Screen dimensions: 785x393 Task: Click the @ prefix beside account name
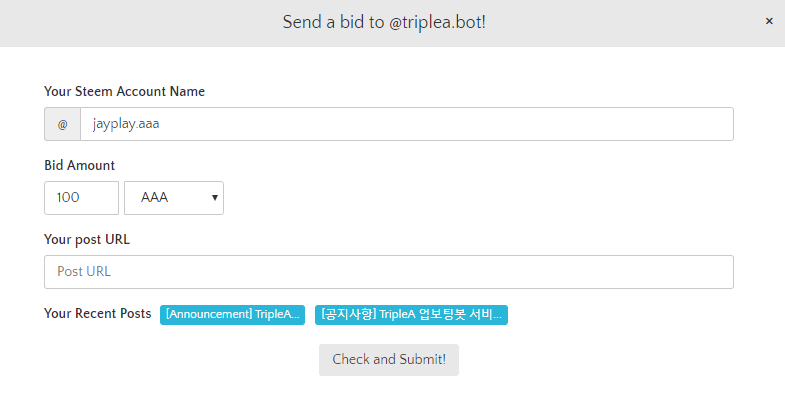(x=63, y=124)
